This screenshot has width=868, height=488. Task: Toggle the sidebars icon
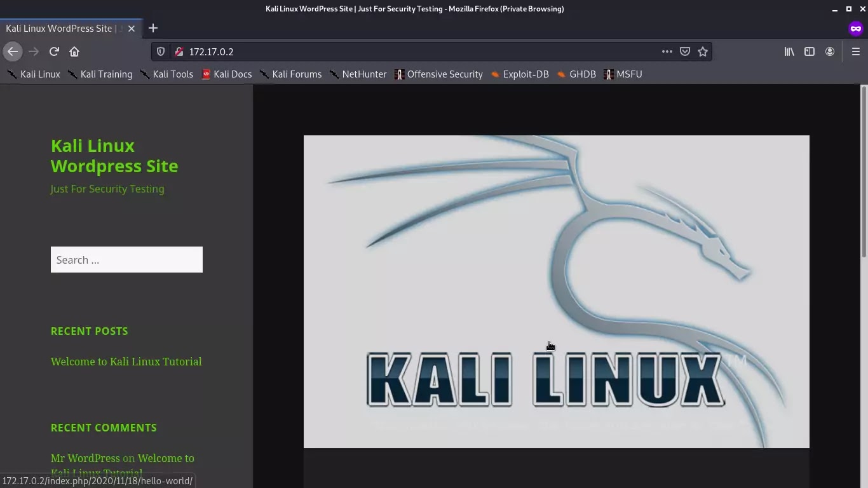[810, 51]
